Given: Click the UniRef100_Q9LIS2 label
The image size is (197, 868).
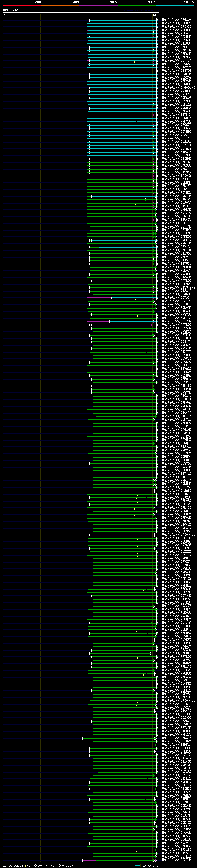Looking at the screenshot, I should pyautogui.click(x=176, y=507).
